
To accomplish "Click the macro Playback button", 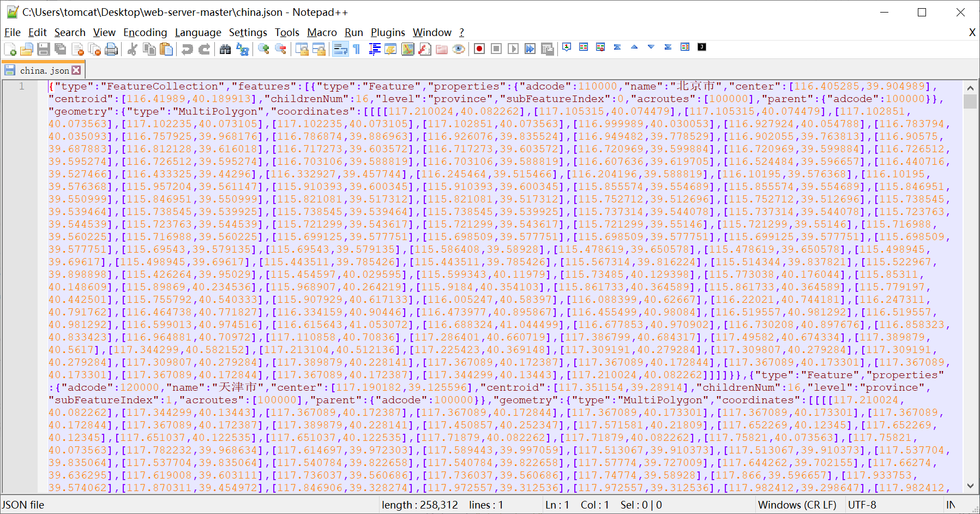I will 513,49.
